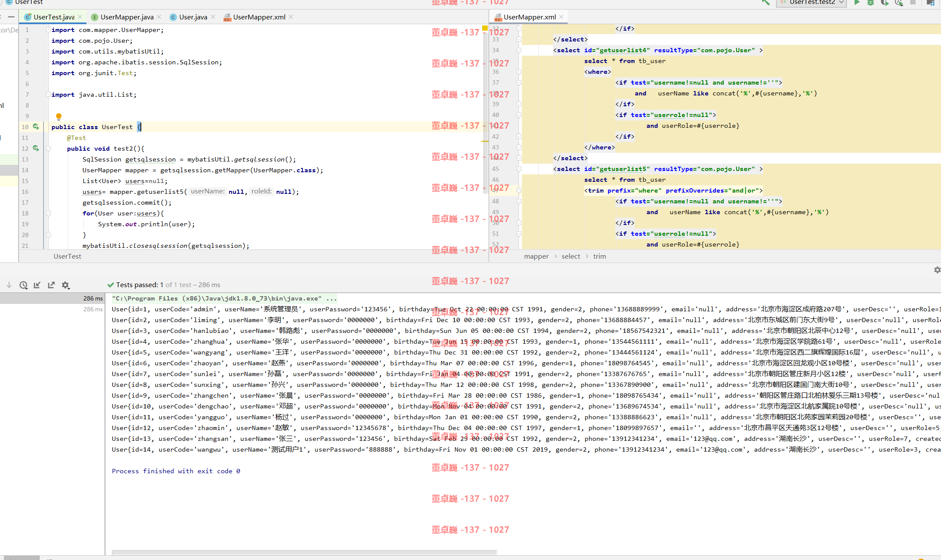Click the yellow intention lightbulb on line 9
Viewport: 941px width, 560px height.
click(59, 117)
